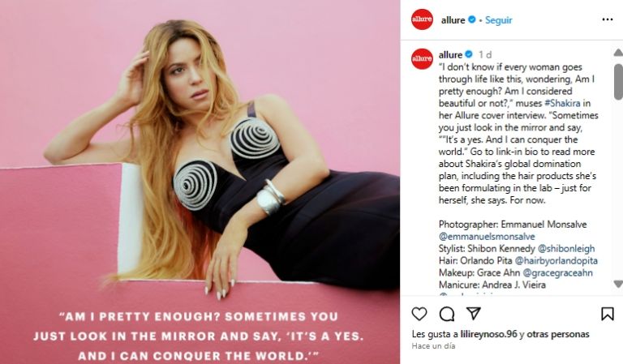
Task: Share post with the paper plane icon
Action: (474, 314)
